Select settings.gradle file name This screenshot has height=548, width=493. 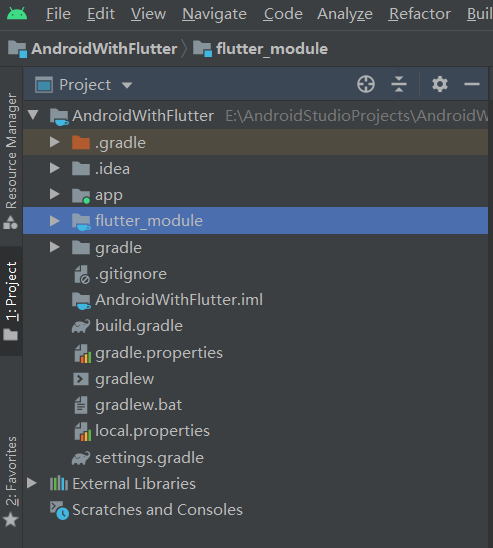tap(149, 458)
